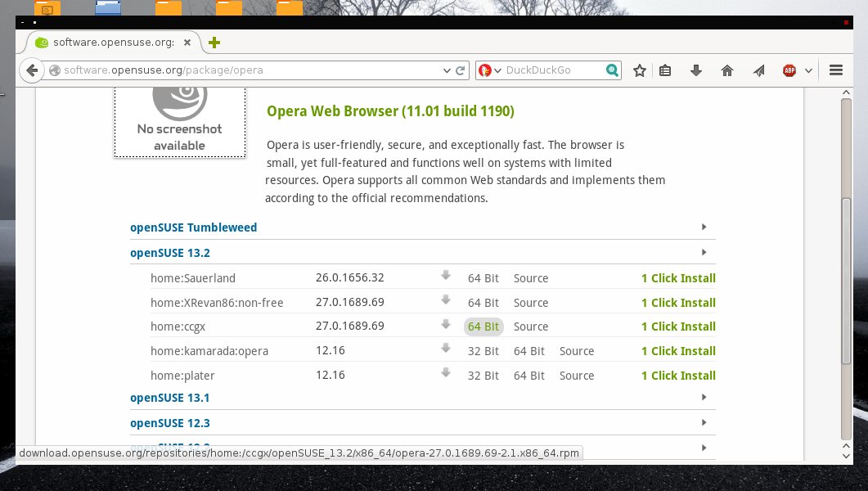Open the Adblock Plus ABP icon
The width and height of the screenshot is (868, 491).
[x=789, y=70]
